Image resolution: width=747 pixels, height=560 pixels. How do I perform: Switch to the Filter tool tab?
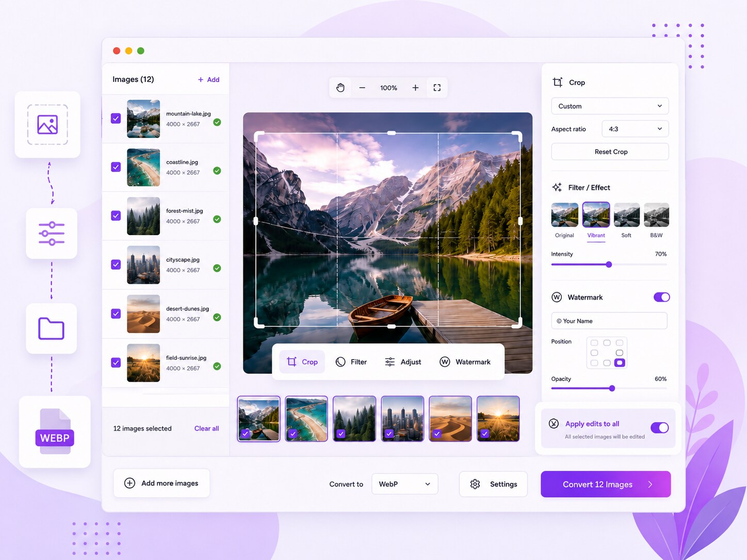(x=351, y=362)
